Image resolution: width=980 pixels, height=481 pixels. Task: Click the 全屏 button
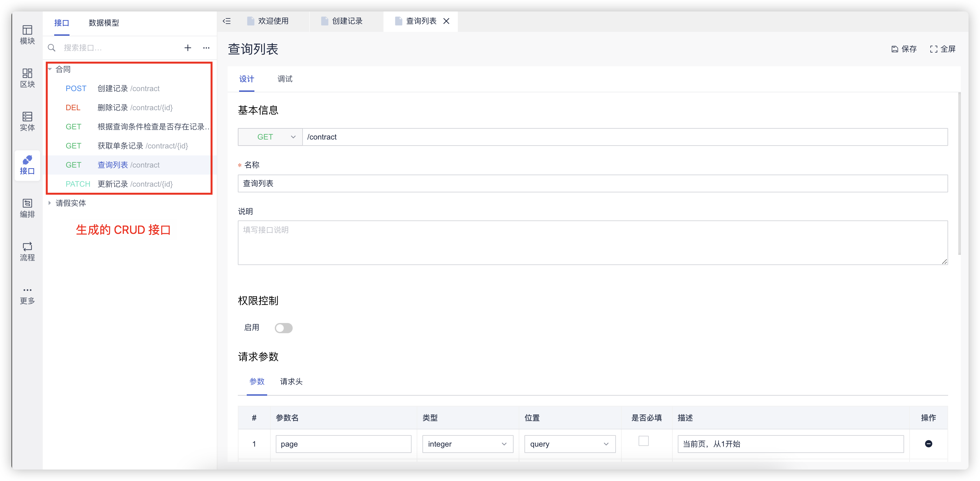point(943,49)
